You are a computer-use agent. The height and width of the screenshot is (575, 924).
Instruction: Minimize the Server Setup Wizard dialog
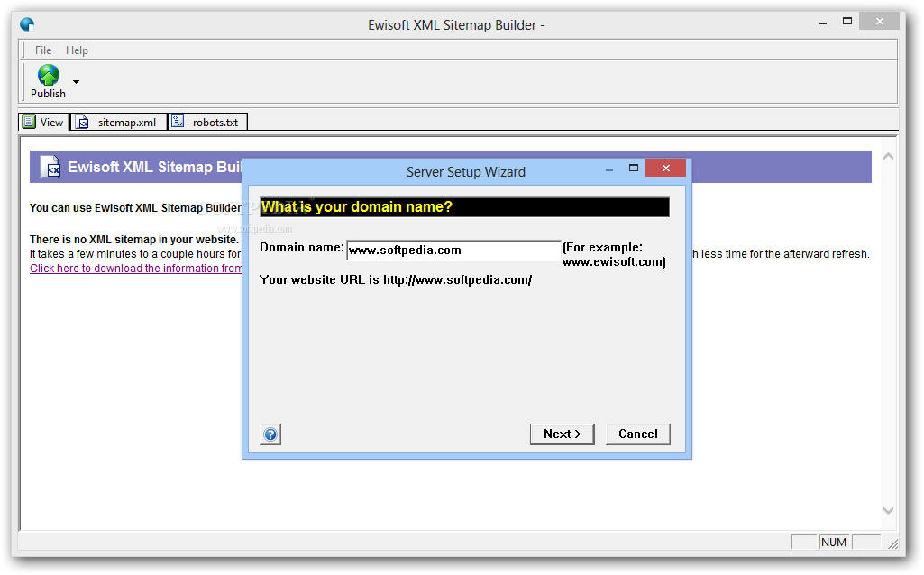[x=609, y=169]
